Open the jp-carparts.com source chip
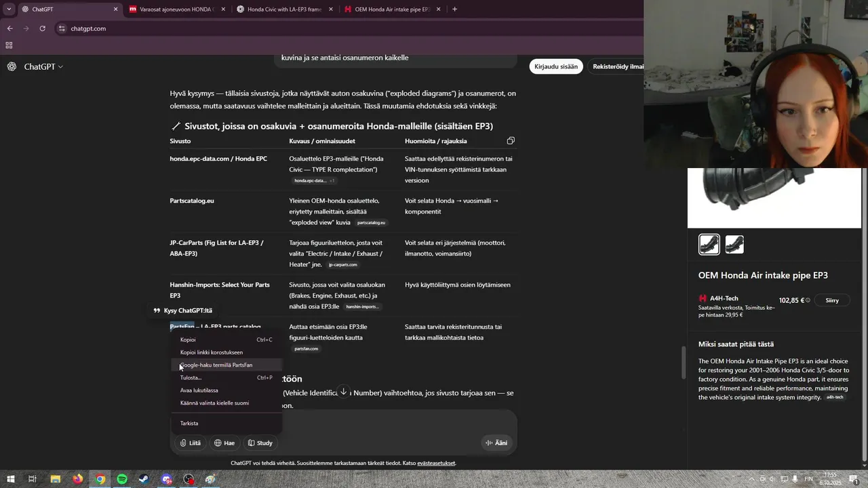868x488 pixels. [342, 264]
